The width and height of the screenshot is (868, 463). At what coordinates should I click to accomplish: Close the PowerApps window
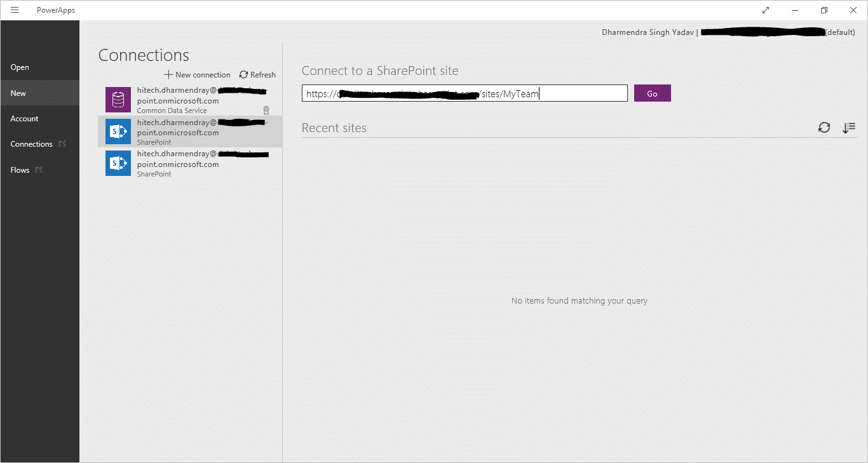853,10
